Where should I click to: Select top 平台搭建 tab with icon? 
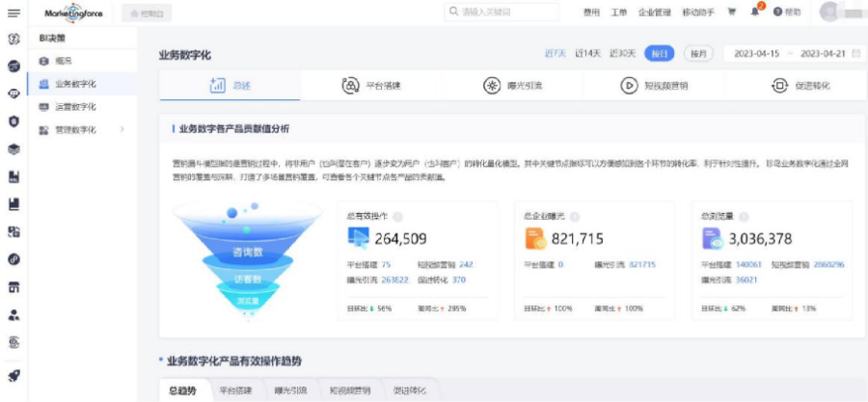point(371,86)
